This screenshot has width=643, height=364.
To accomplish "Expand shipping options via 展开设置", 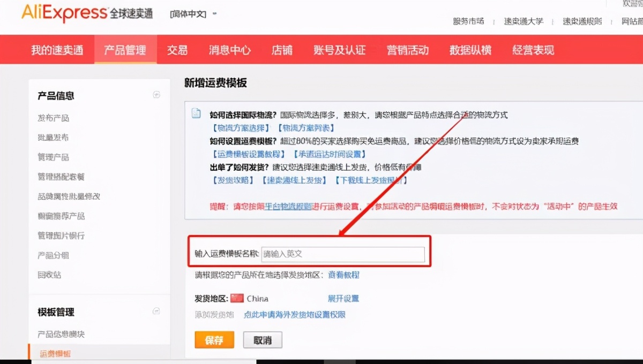I will point(343,298).
